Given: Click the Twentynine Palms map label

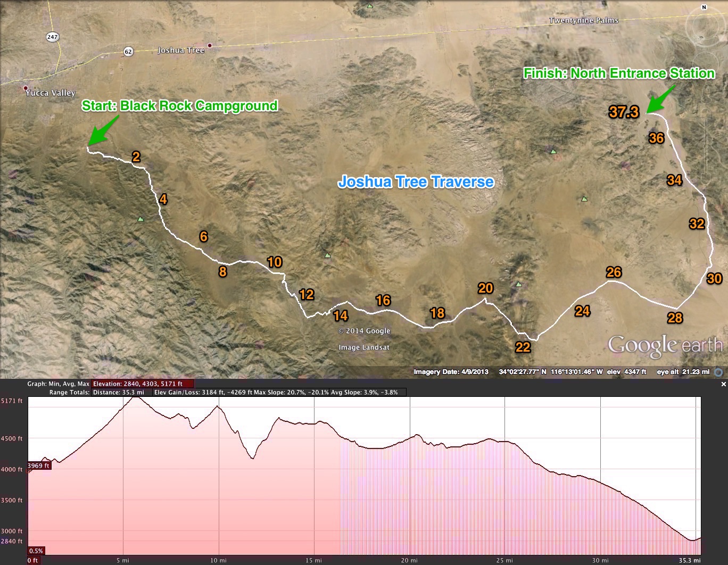Looking at the screenshot, I should pos(584,20).
